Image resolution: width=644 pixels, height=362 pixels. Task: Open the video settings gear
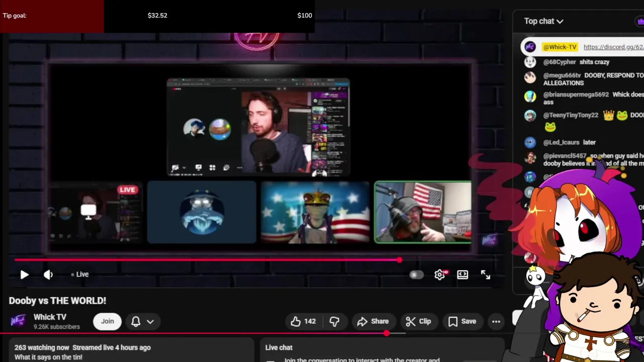440,275
